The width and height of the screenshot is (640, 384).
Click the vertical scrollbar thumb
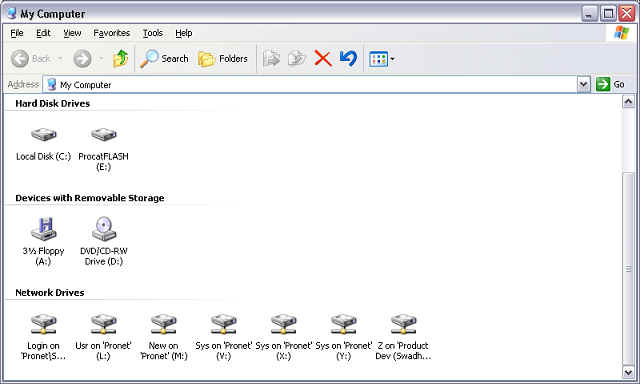tap(629, 269)
